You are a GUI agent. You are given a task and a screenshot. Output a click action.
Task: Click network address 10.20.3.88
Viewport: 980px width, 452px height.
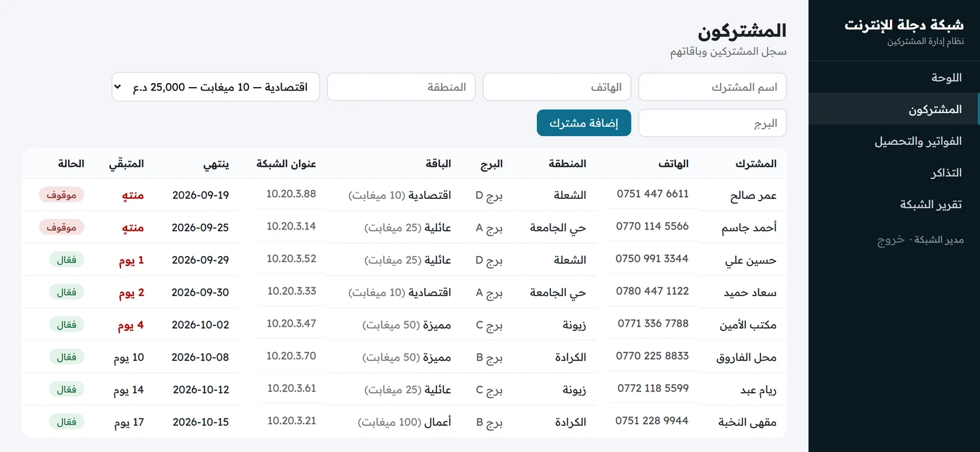coord(291,193)
